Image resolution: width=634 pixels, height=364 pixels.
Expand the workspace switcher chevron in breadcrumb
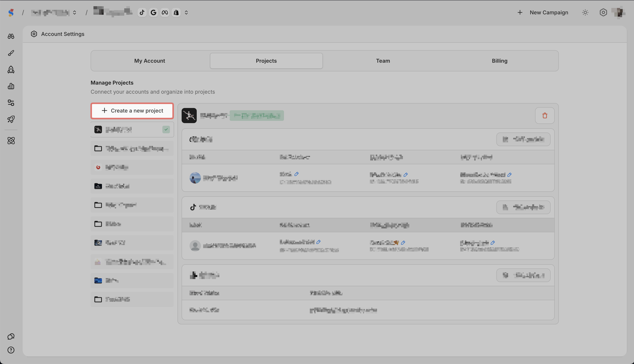[x=75, y=12]
